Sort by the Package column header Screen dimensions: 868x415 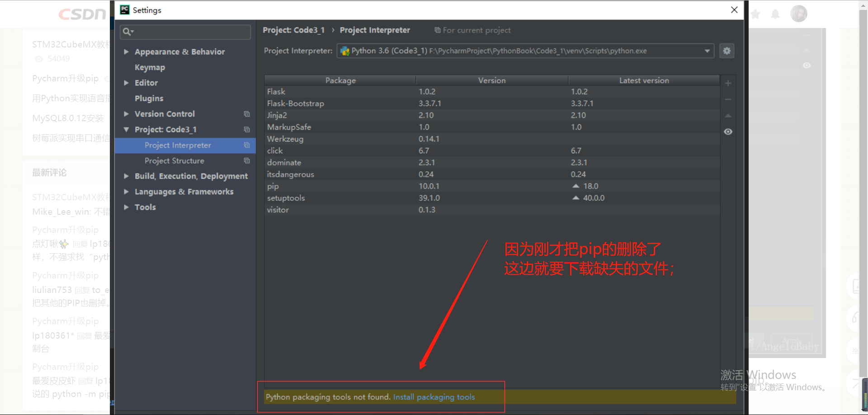coord(340,80)
